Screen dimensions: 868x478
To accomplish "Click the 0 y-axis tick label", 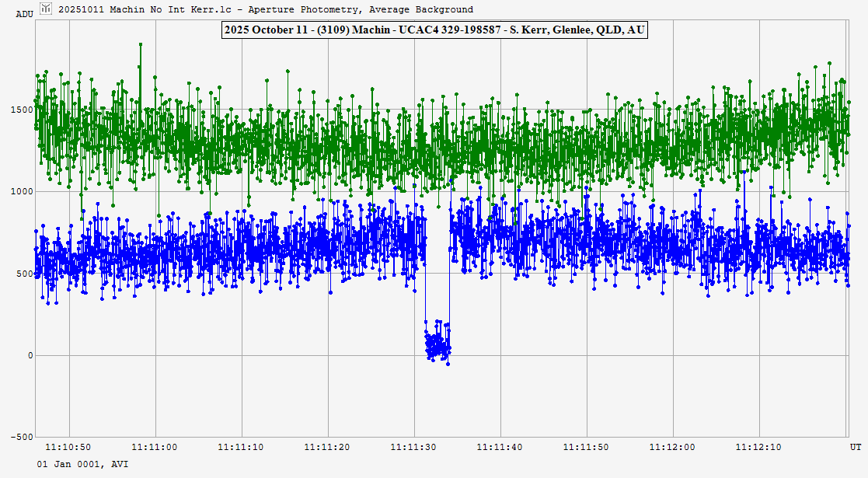I will click(30, 355).
